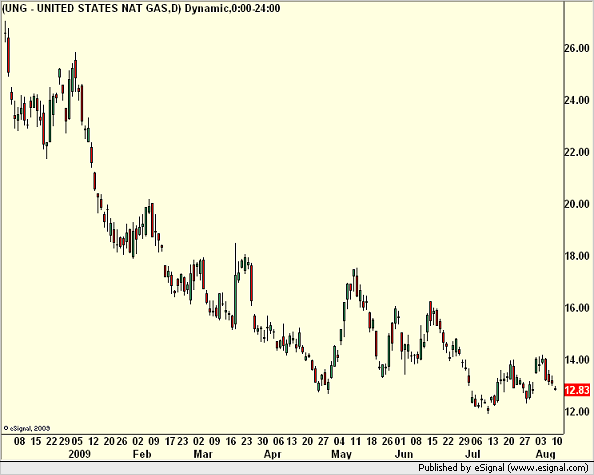Click the Jun month label
This screenshot has height=475, width=594.
(404, 454)
